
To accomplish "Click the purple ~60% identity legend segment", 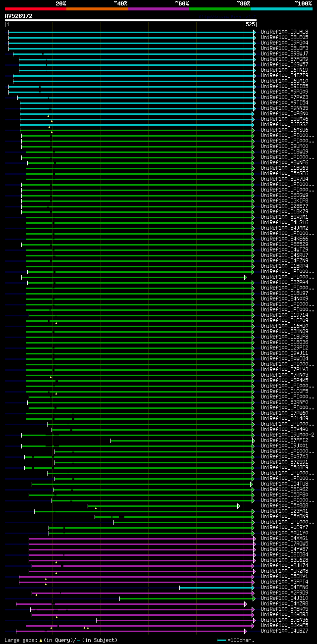I will pos(158,9).
